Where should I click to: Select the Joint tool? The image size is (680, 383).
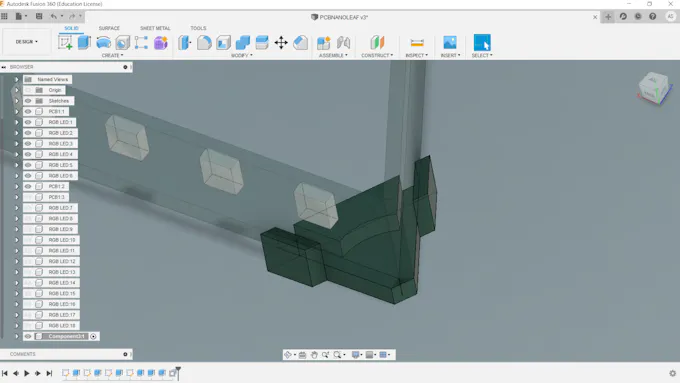(343, 43)
